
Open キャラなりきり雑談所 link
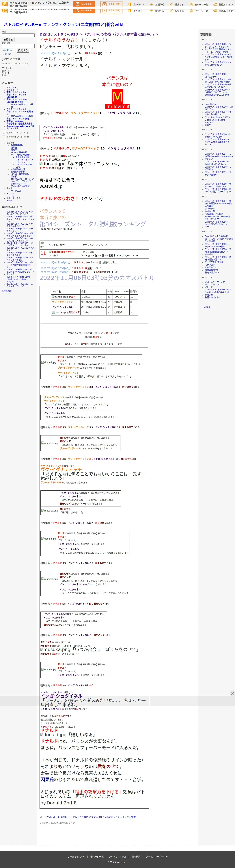click(21, 155)
